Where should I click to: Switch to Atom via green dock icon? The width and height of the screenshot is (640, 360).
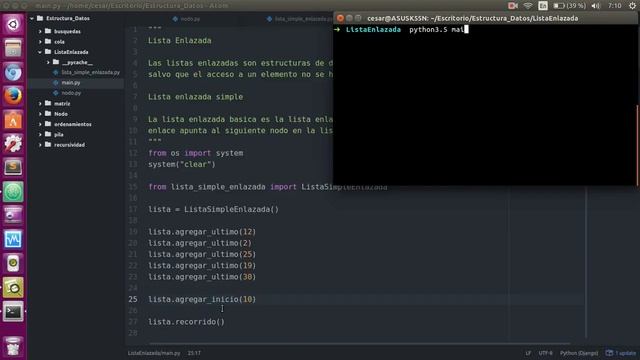[x=13, y=192]
